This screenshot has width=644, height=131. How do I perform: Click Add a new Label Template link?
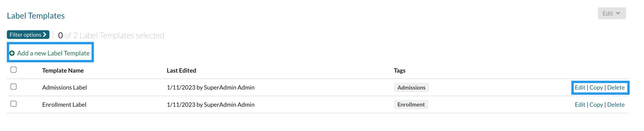coord(53,53)
